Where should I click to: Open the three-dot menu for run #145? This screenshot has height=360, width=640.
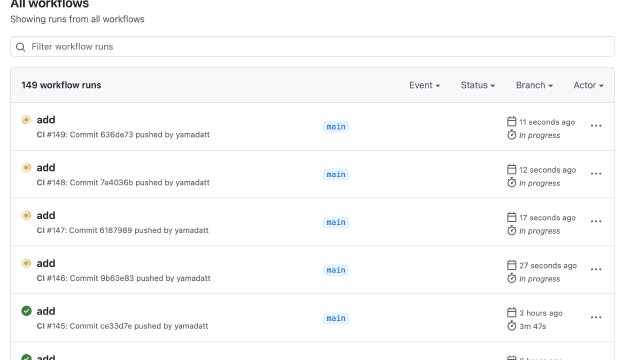click(x=596, y=317)
